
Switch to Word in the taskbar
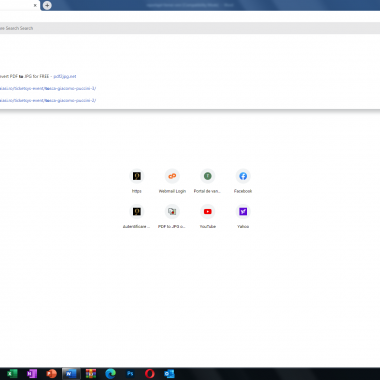71,374
